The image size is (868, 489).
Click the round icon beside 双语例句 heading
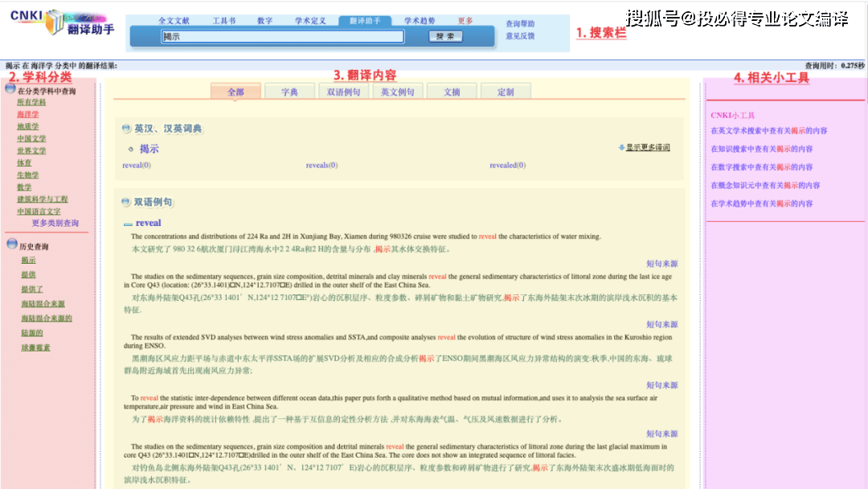pos(125,202)
